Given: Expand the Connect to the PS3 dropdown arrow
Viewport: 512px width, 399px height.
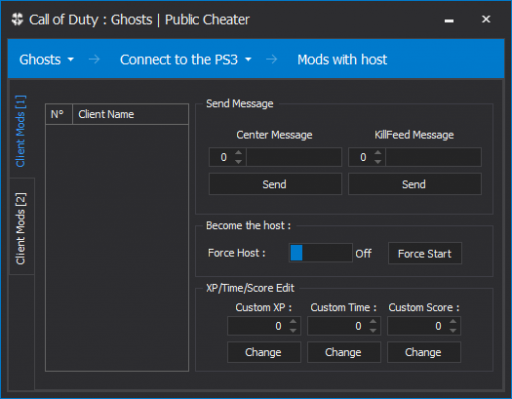Looking at the screenshot, I should tap(248, 60).
